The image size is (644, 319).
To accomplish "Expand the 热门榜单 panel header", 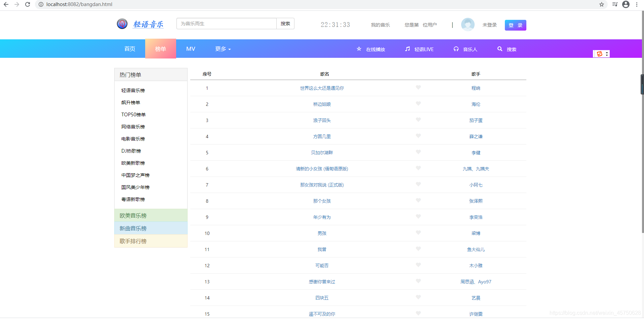I will 151,75.
